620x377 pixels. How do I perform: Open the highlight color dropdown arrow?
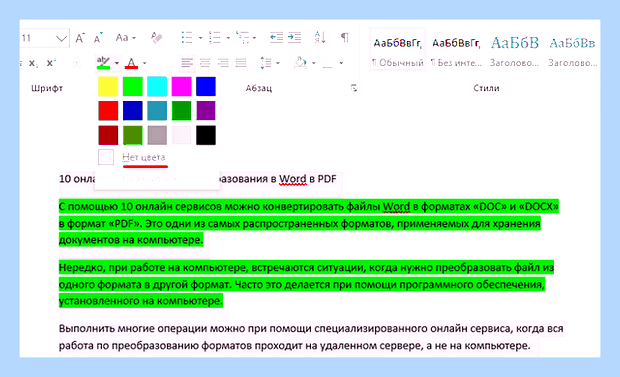click(117, 63)
